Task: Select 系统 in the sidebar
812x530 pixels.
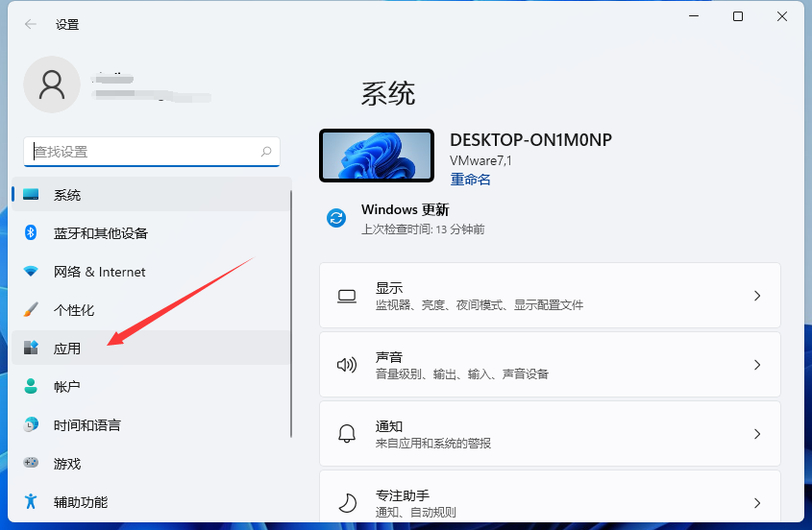Action: [x=150, y=195]
